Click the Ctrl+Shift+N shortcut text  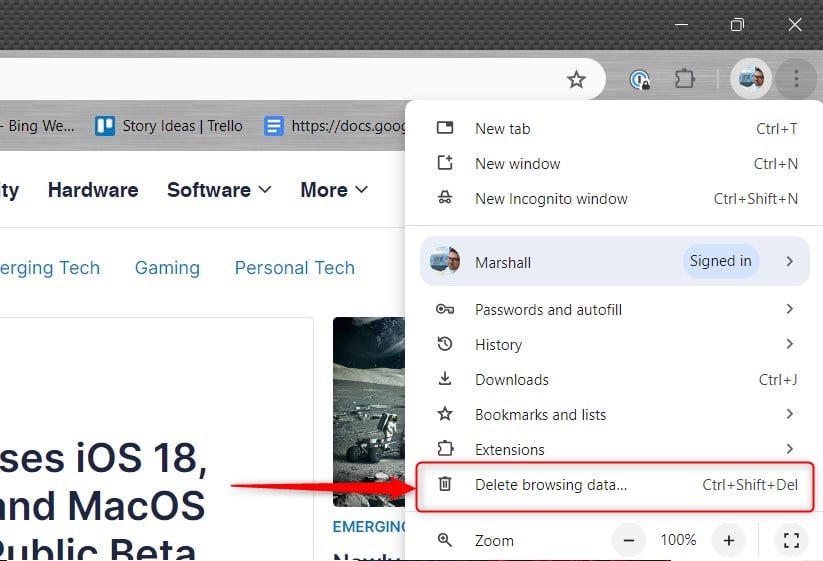click(756, 199)
